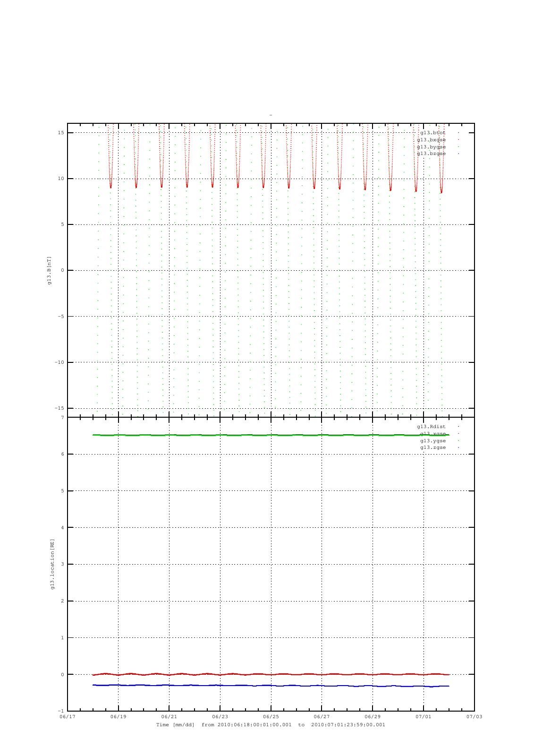Select the 06/23 date tick label
The width and height of the screenshot is (534, 756).
coord(220,717)
